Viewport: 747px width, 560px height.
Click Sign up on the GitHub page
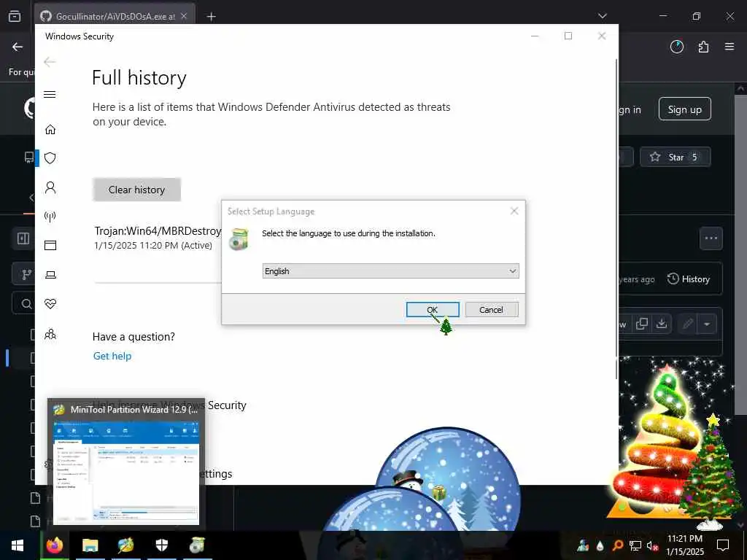[684, 109]
